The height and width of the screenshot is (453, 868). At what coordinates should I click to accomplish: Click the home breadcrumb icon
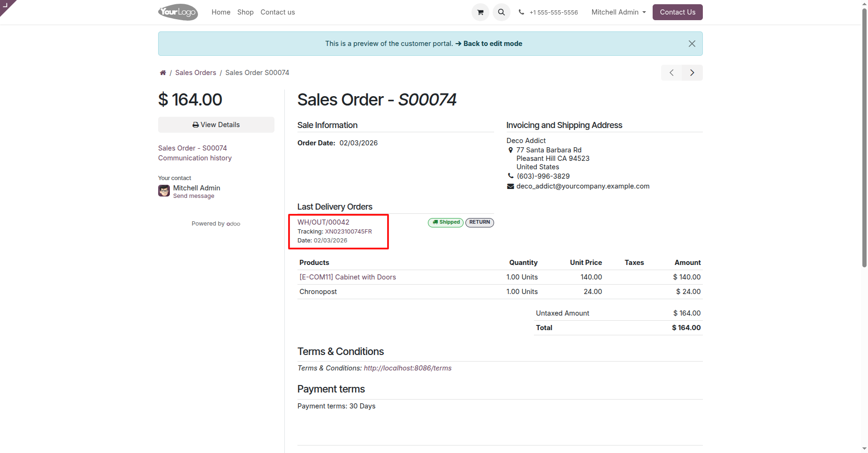(x=163, y=73)
